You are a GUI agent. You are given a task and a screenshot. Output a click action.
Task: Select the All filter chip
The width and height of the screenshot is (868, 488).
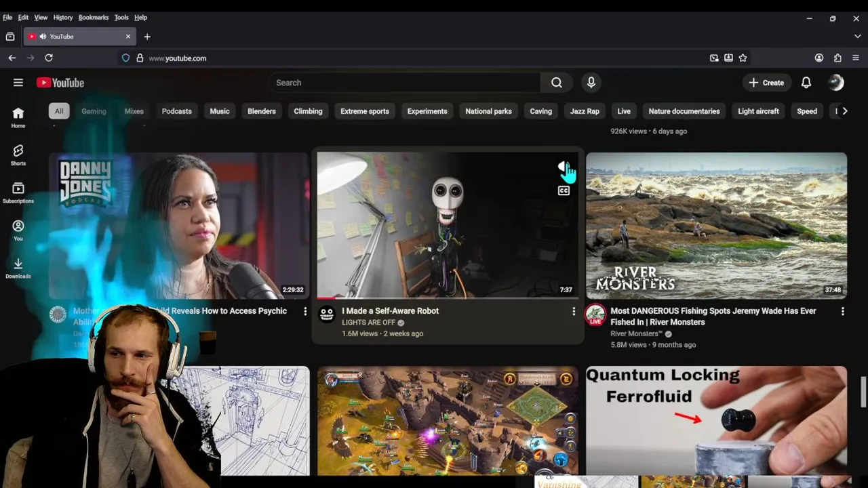point(59,111)
